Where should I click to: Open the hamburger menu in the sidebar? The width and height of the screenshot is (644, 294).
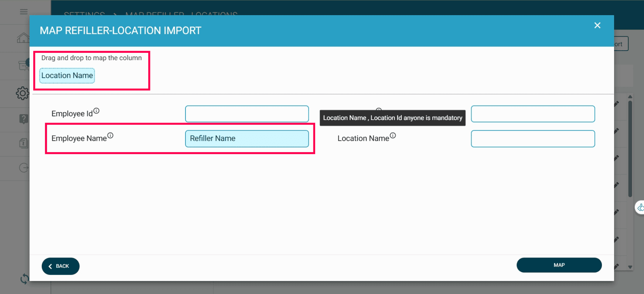(24, 12)
